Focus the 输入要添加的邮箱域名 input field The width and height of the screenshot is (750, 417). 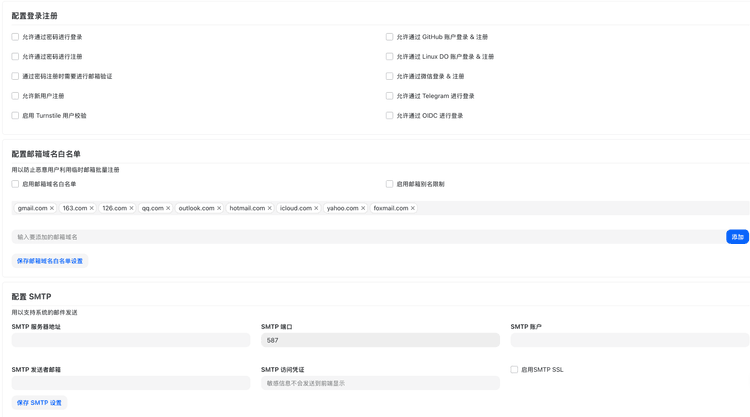coord(368,237)
